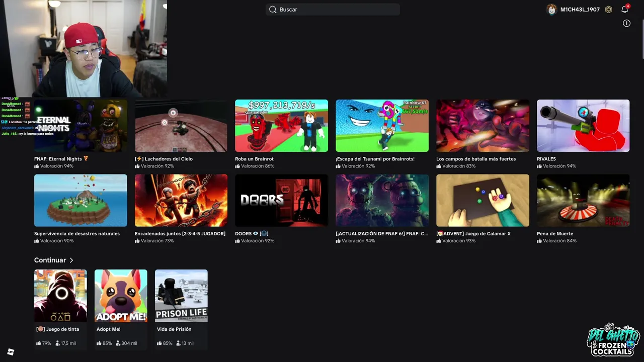Click the info circle icon
The height and width of the screenshot is (362, 644).
coord(626,23)
